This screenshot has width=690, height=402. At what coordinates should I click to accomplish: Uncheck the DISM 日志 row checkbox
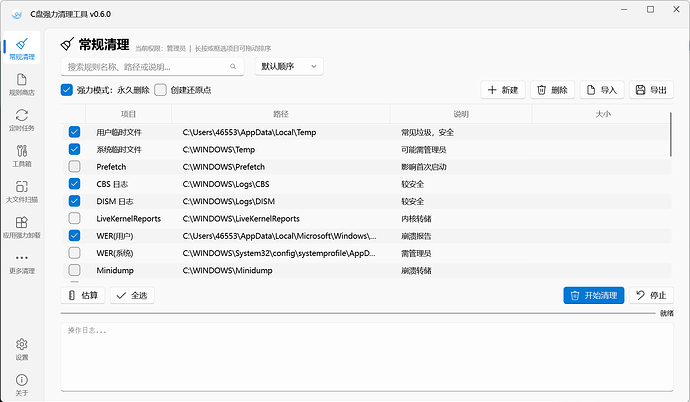click(74, 201)
